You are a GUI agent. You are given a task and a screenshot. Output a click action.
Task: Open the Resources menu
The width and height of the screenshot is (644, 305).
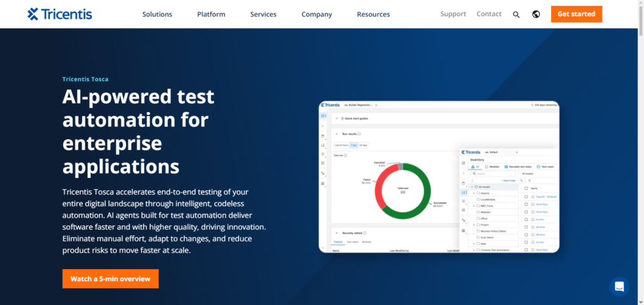374,14
